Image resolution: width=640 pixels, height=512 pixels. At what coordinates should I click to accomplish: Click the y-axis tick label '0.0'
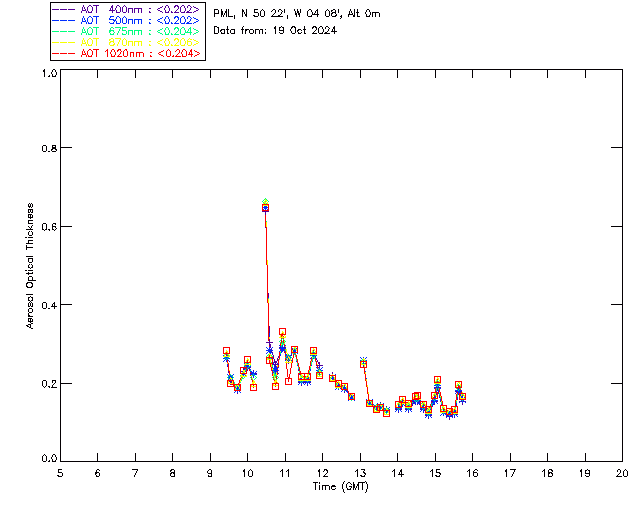(x=49, y=459)
